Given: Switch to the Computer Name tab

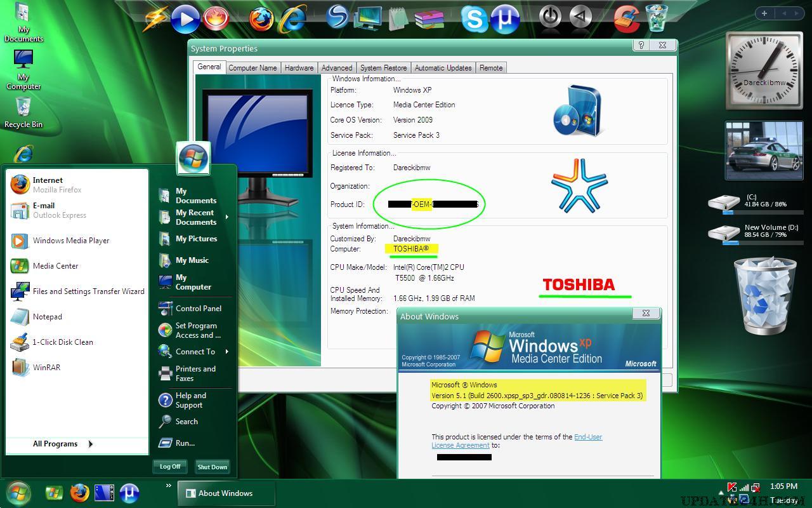Looking at the screenshot, I should click(252, 68).
